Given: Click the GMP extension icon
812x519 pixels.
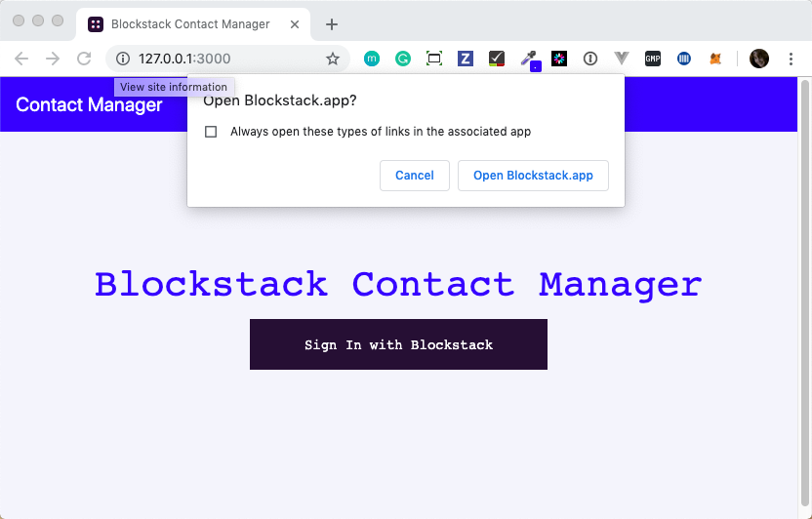Looking at the screenshot, I should click(x=653, y=59).
